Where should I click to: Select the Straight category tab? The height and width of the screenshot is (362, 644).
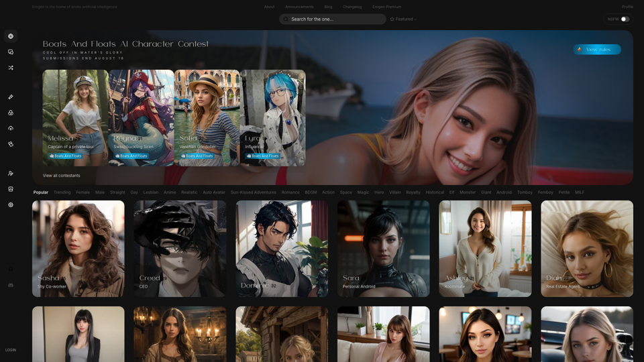pos(117,192)
